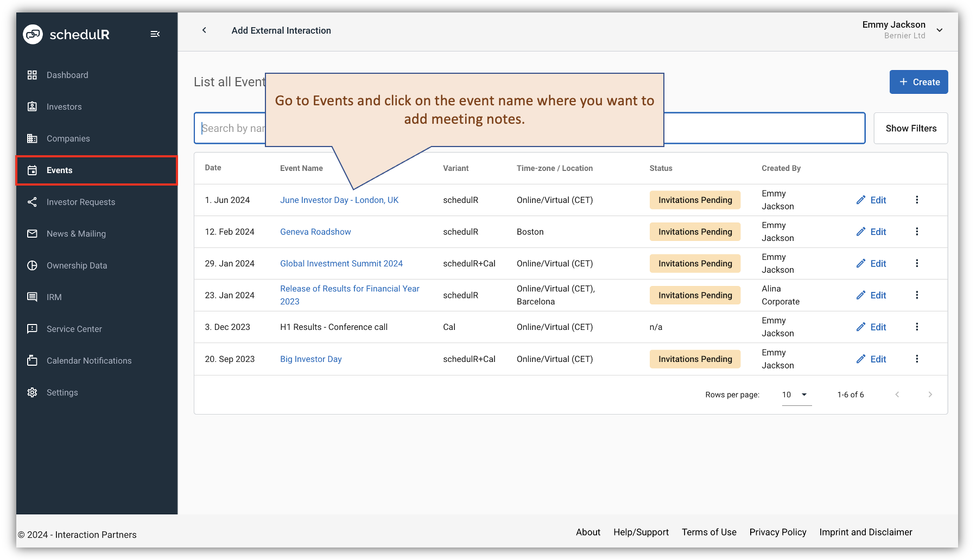Click the Create button
Screen dimensions: 976x560
click(x=918, y=82)
